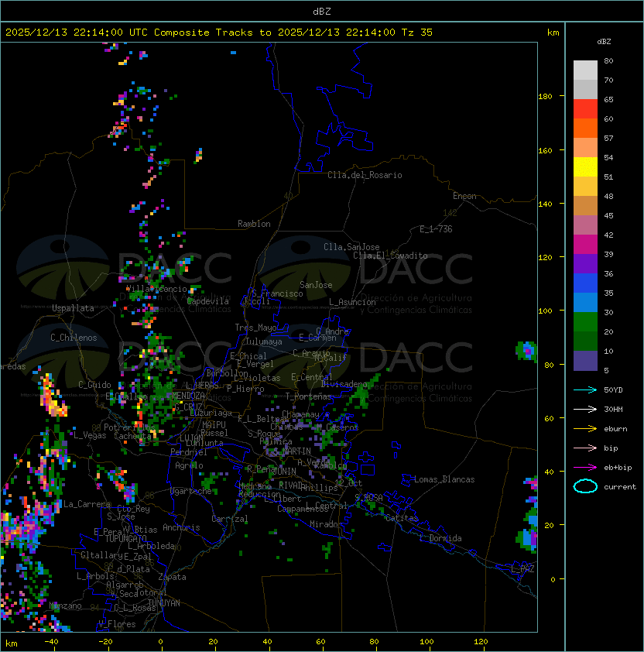Click the 60 dBZ orange color swatch

pos(585,128)
